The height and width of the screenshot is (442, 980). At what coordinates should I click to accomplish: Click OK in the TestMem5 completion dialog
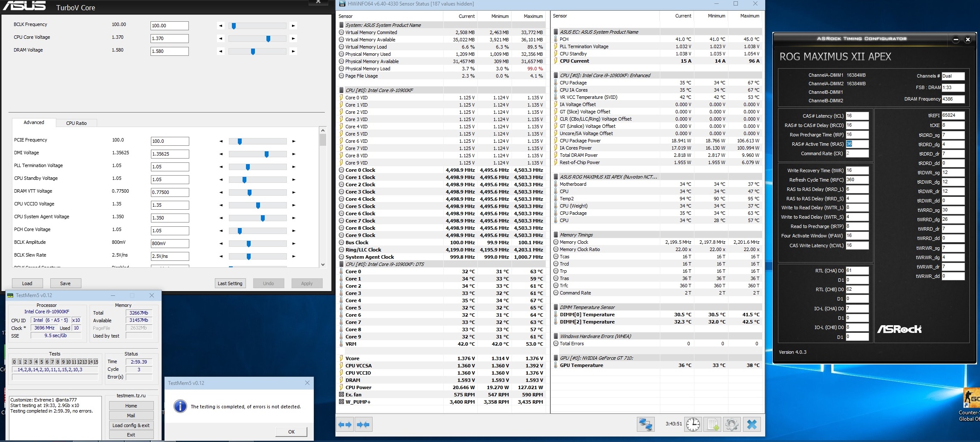pyautogui.click(x=291, y=432)
